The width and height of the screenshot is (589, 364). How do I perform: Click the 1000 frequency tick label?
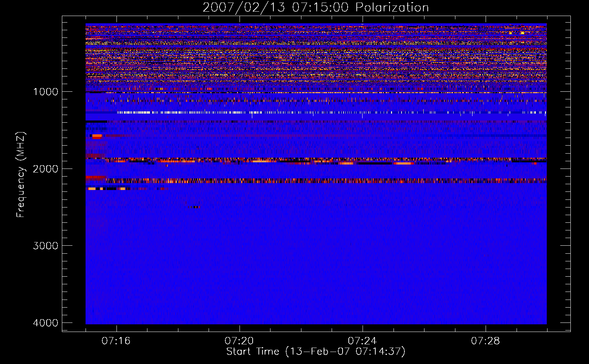point(46,92)
